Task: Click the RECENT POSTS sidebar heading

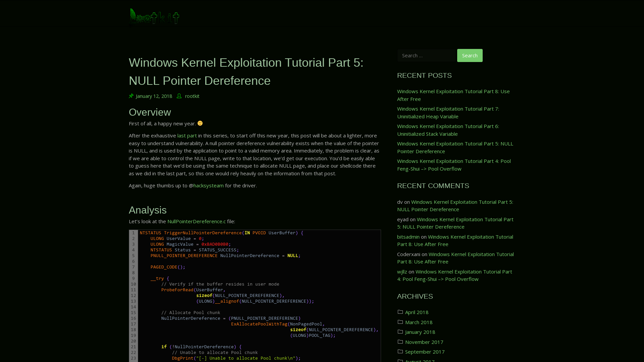Action: [424, 75]
